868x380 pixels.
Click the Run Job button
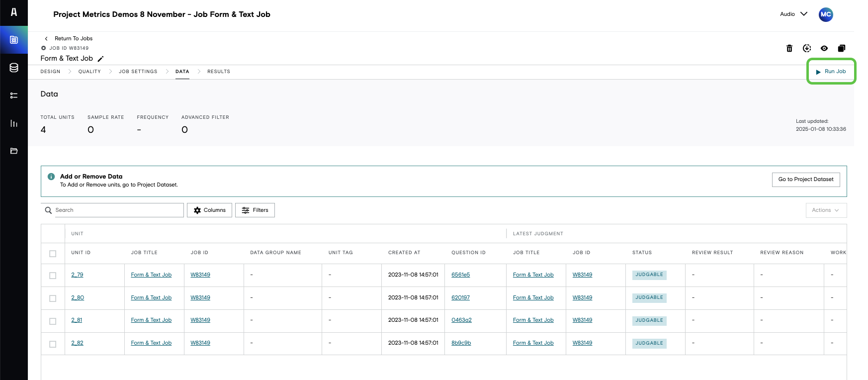click(x=831, y=72)
